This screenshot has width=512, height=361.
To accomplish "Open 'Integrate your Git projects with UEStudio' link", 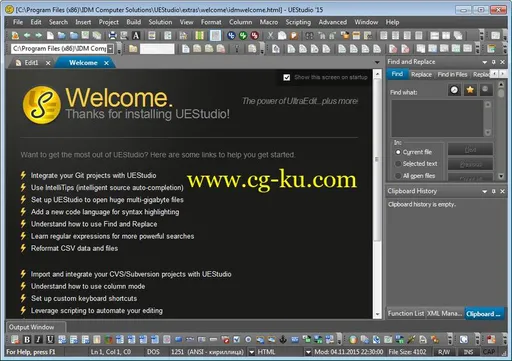I will click(93, 175).
